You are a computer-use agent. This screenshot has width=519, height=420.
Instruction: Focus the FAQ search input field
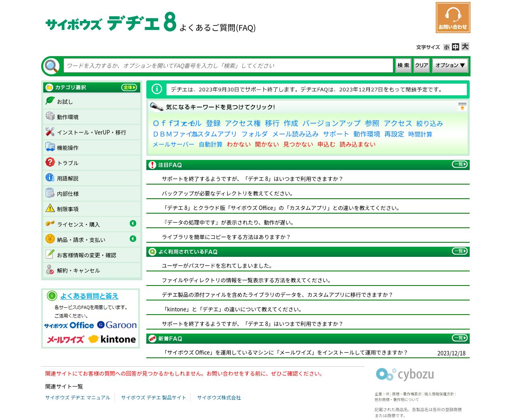tap(228, 65)
